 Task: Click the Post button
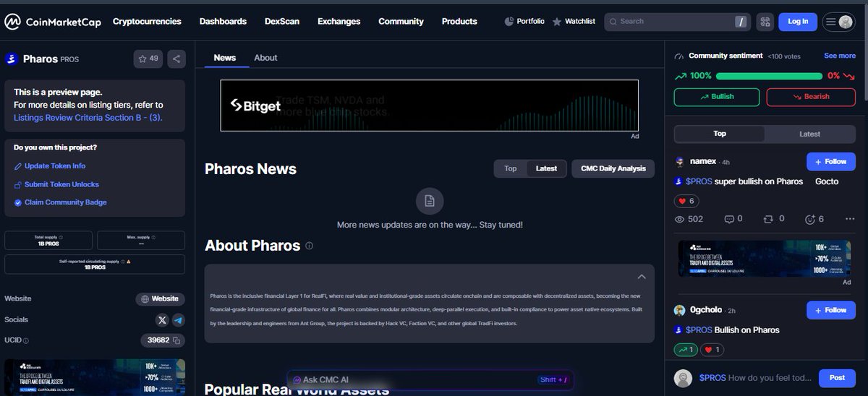pyautogui.click(x=837, y=378)
